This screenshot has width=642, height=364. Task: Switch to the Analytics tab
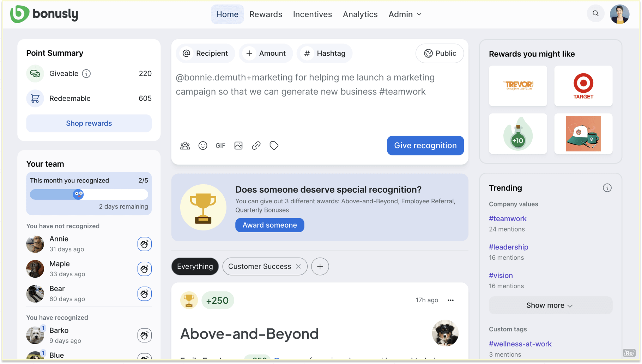(360, 14)
